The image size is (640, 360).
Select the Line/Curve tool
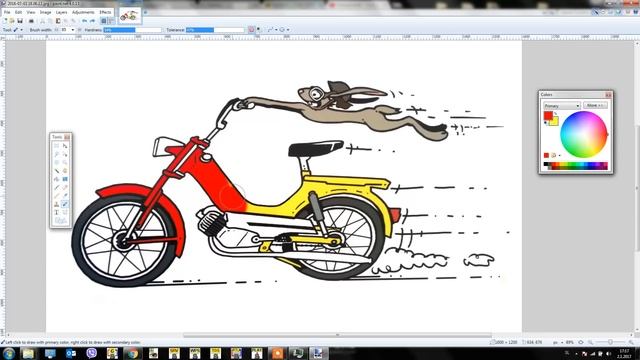[x=65, y=212]
